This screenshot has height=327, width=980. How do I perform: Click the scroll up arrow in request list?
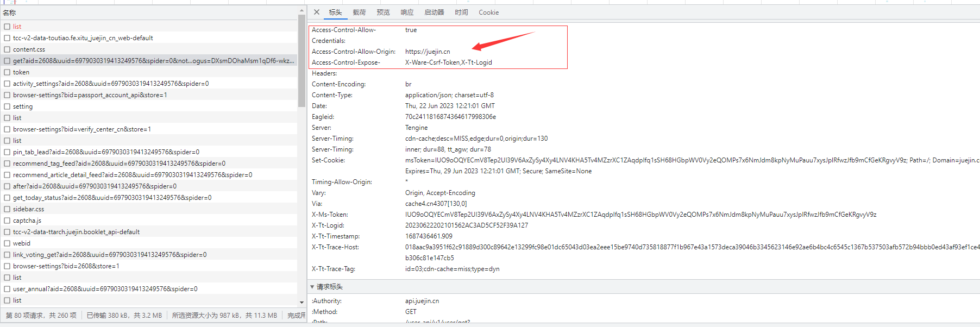[301, 11]
